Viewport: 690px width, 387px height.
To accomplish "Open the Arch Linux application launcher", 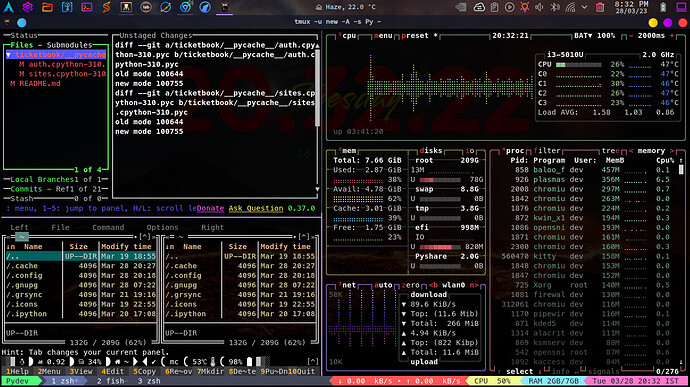I will tap(8, 7).
